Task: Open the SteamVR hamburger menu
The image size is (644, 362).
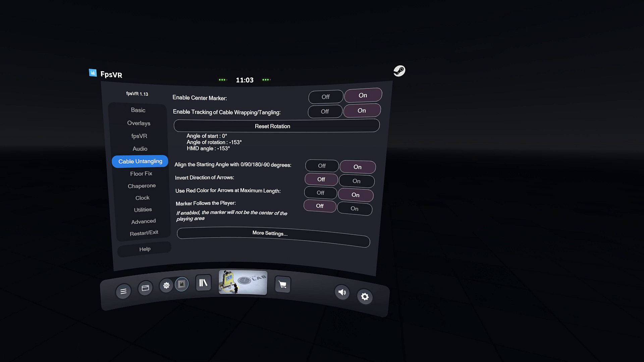Action: 123,291
